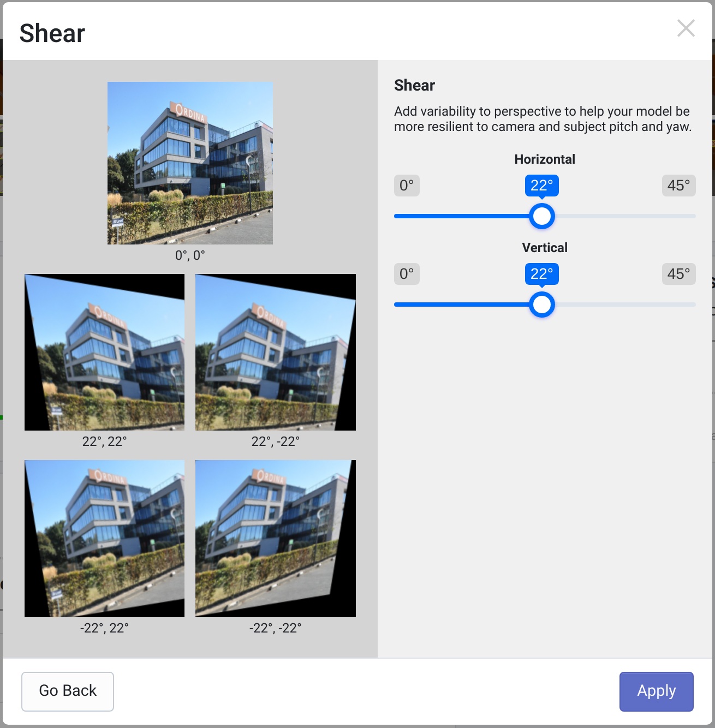Close the Shear dialog with the X
Image resolution: width=715 pixels, height=728 pixels.
686,28
